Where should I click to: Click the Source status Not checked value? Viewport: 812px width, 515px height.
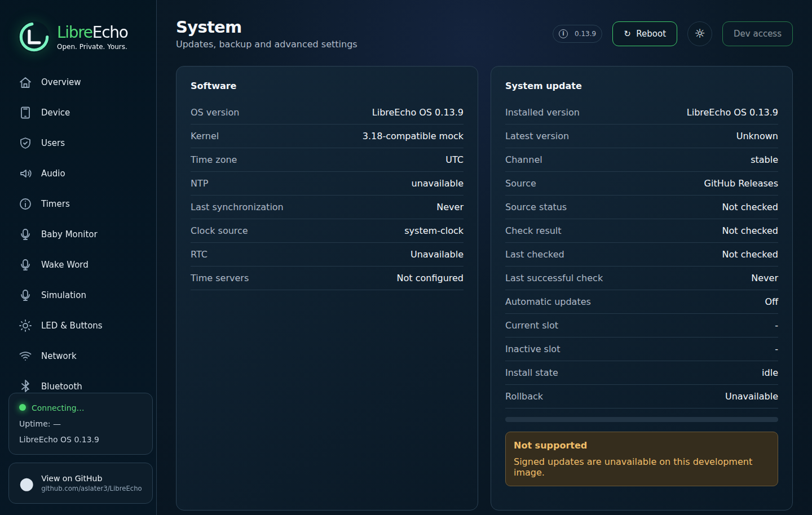[x=750, y=207]
